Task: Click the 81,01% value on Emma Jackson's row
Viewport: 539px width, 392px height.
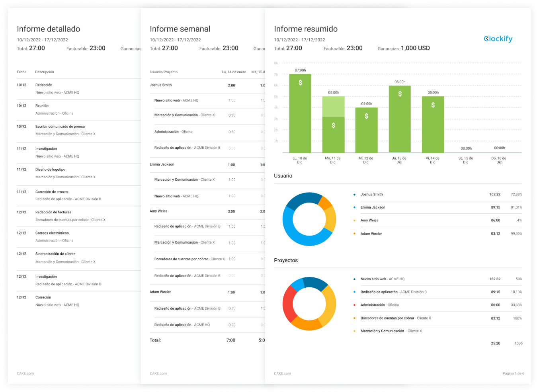Action: (516, 207)
